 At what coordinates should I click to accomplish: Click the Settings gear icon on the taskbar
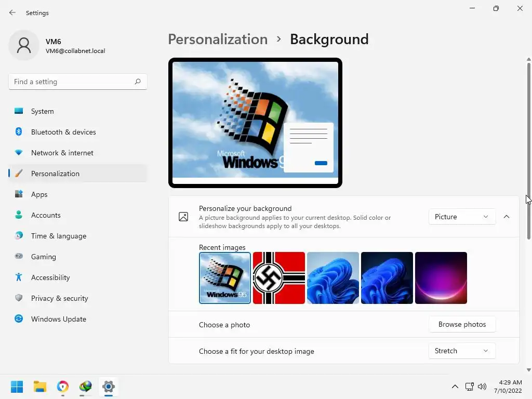[x=108, y=387]
